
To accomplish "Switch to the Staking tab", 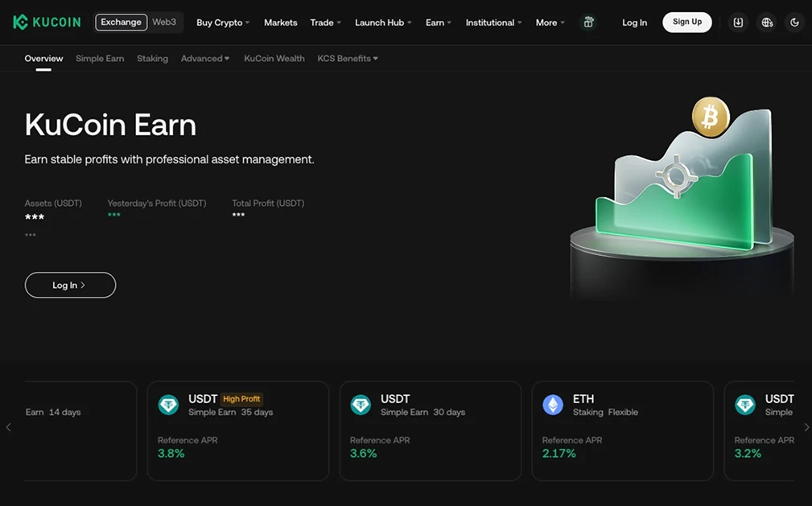I will 152,58.
